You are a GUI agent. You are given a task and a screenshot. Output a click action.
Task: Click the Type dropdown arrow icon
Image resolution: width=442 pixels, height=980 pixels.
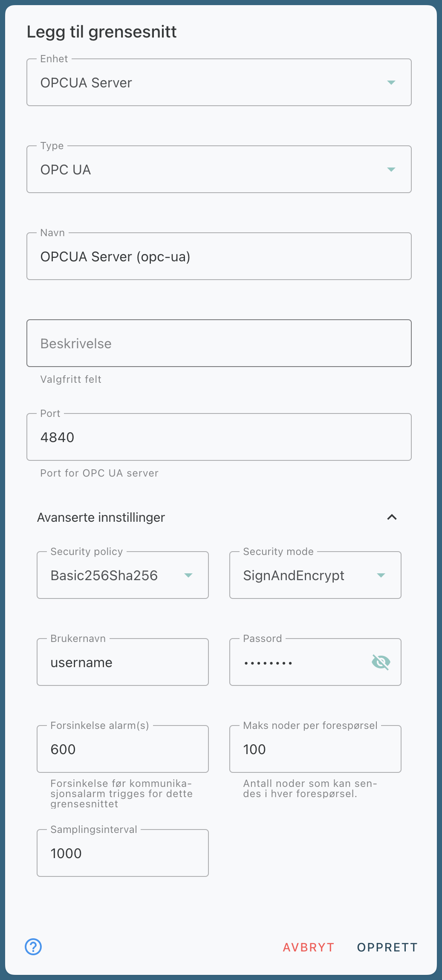pos(391,169)
